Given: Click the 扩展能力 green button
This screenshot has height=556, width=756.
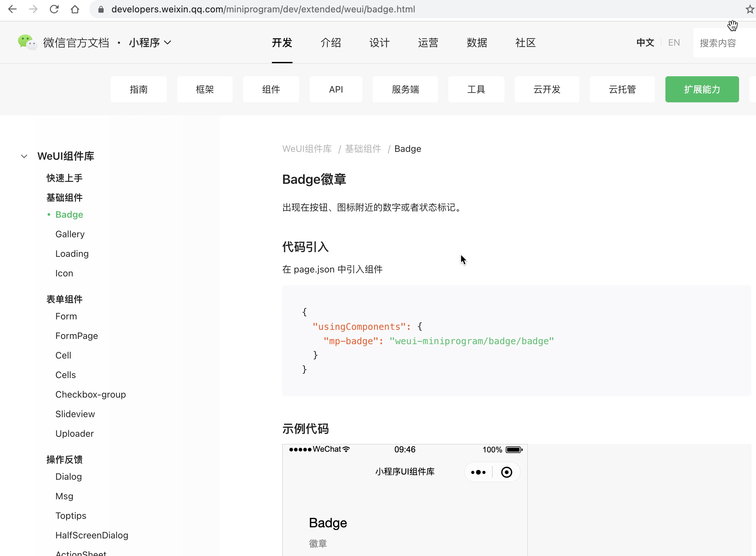Looking at the screenshot, I should [x=702, y=89].
